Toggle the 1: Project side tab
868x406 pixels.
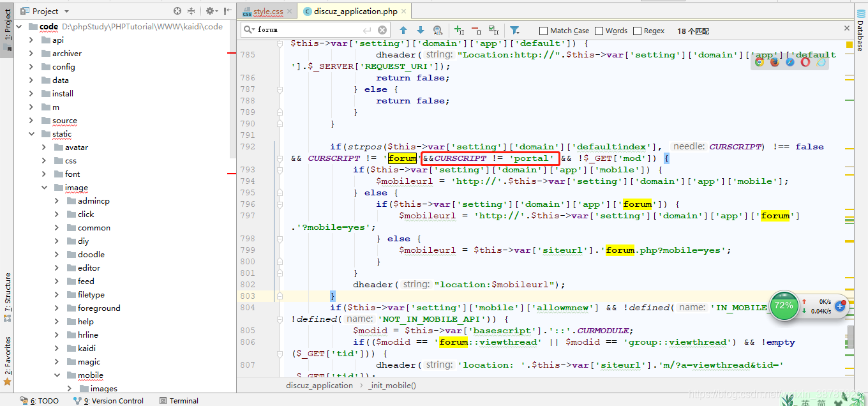coord(7,29)
